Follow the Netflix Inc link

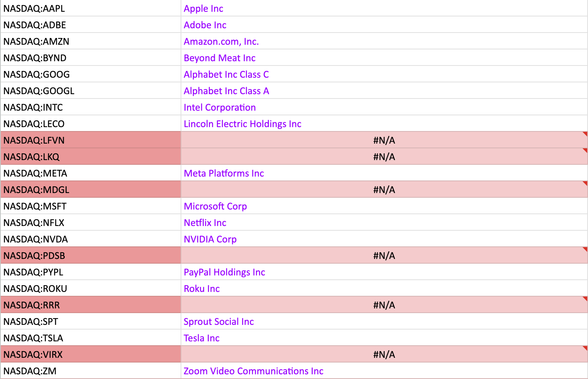point(205,223)
